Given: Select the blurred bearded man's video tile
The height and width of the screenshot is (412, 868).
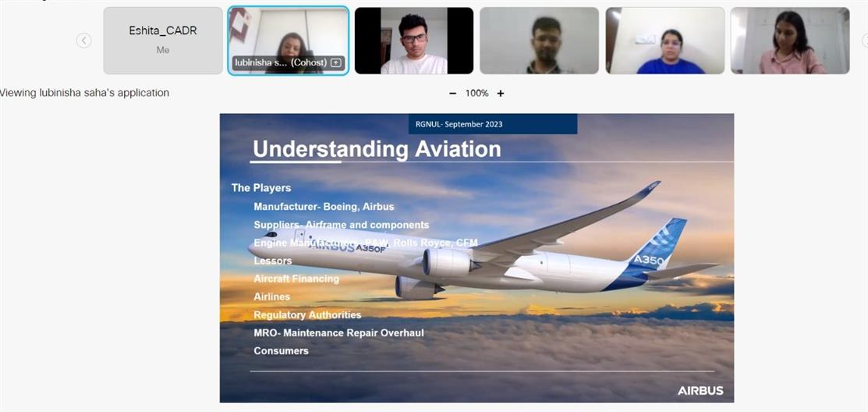Looking at the screenshot, I should 539,41.
